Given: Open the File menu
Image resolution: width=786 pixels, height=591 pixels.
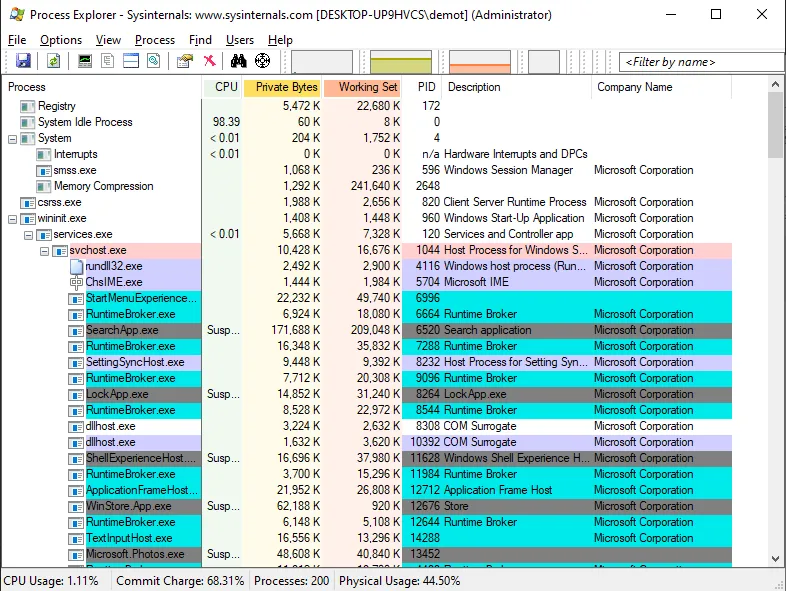Looking at the screenshot, I should pyautogui.click(x=17, y=40).
